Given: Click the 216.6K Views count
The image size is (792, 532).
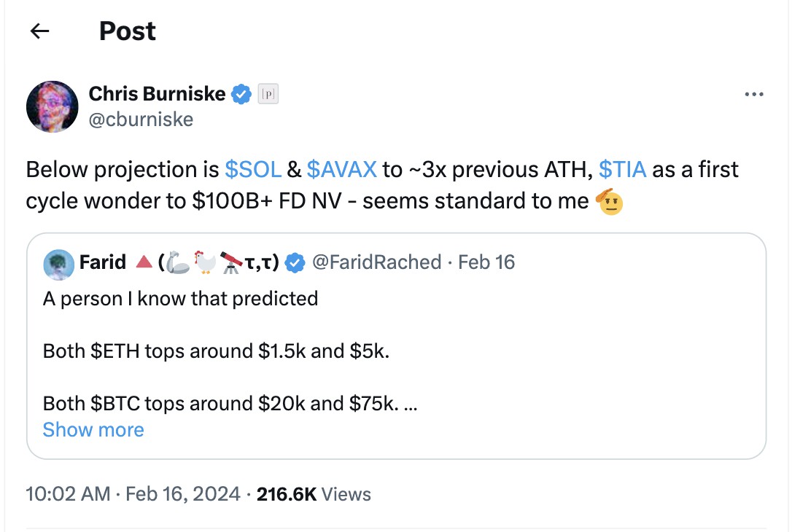Looking at the screenshot, I should (x=314, y=494).
